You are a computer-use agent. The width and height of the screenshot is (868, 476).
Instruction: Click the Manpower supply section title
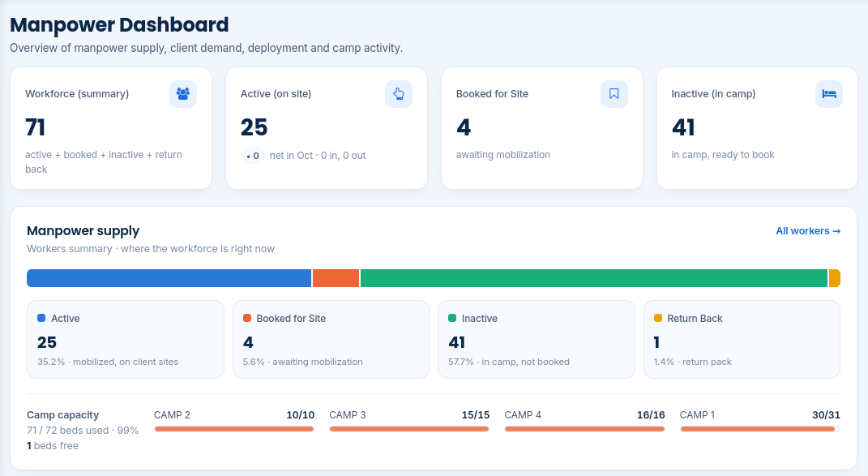[x=83, y=230]
